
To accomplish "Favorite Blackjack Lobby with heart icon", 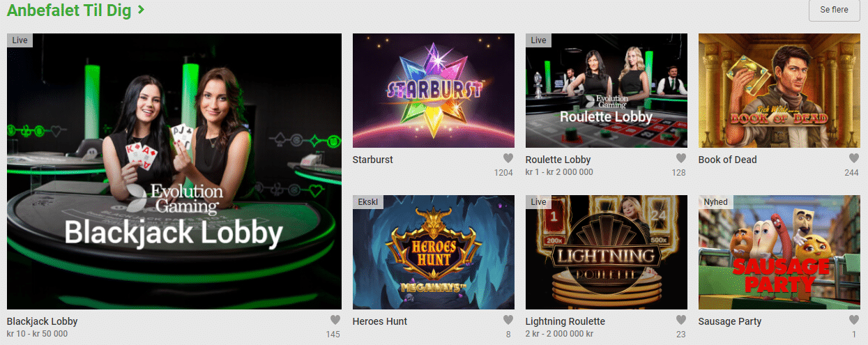I will click(335, 320).
